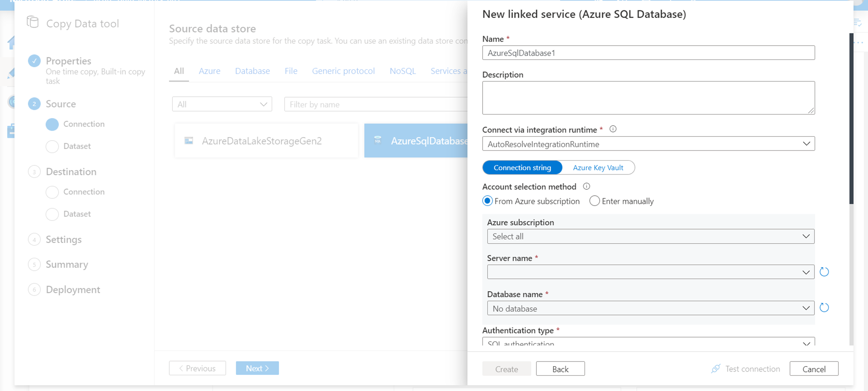Open the NoSQL tab
The height and width of the screenshot is (391, 868).
click(x=402, y=71)
